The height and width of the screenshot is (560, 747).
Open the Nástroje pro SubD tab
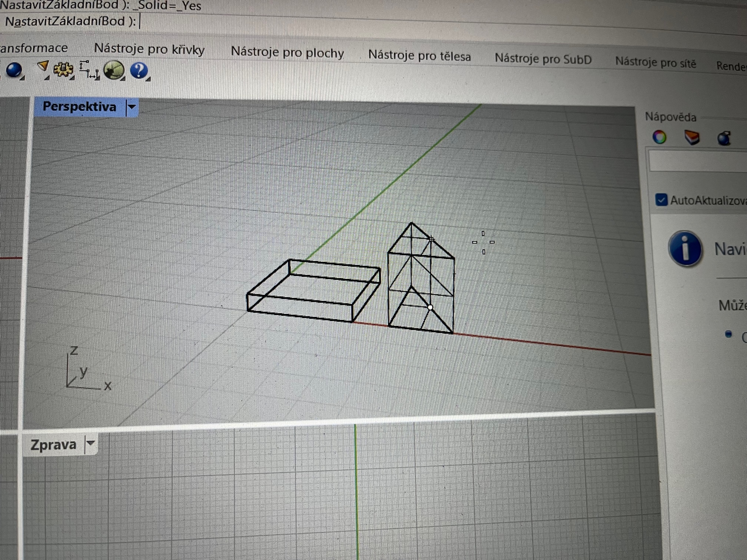[x=543, y=59]
